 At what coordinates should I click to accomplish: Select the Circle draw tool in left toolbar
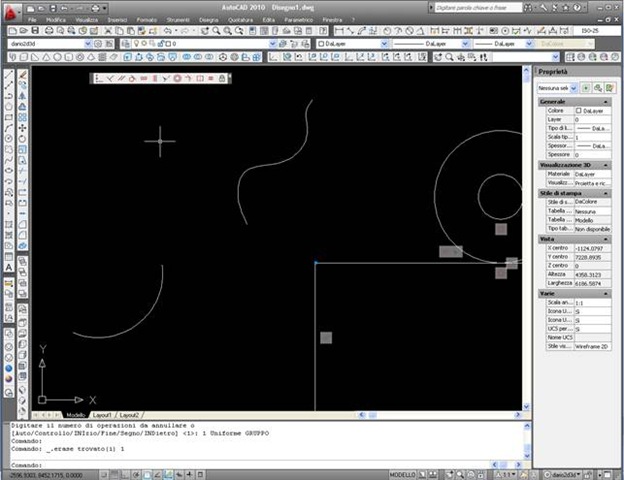pyautogui.click(x=9, y=139)
